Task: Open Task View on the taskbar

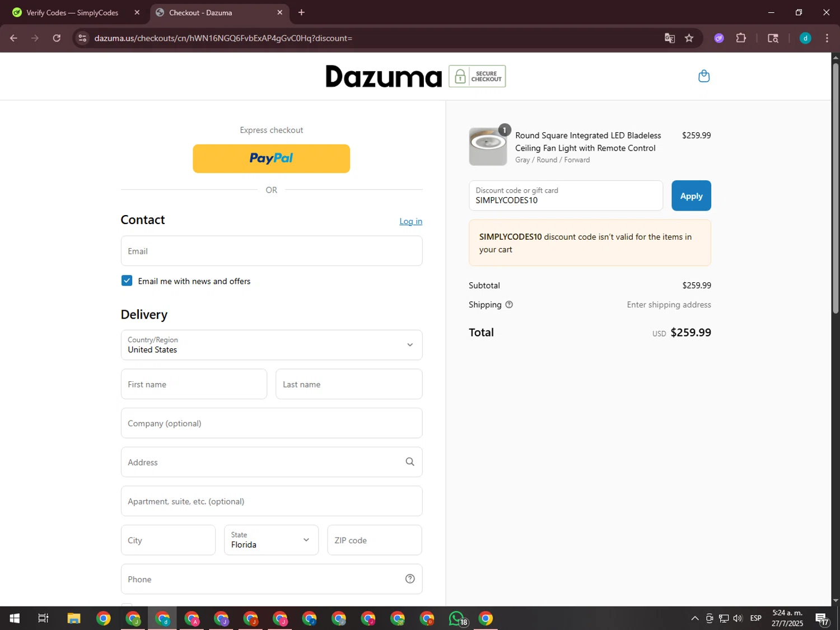Action: 43,618
